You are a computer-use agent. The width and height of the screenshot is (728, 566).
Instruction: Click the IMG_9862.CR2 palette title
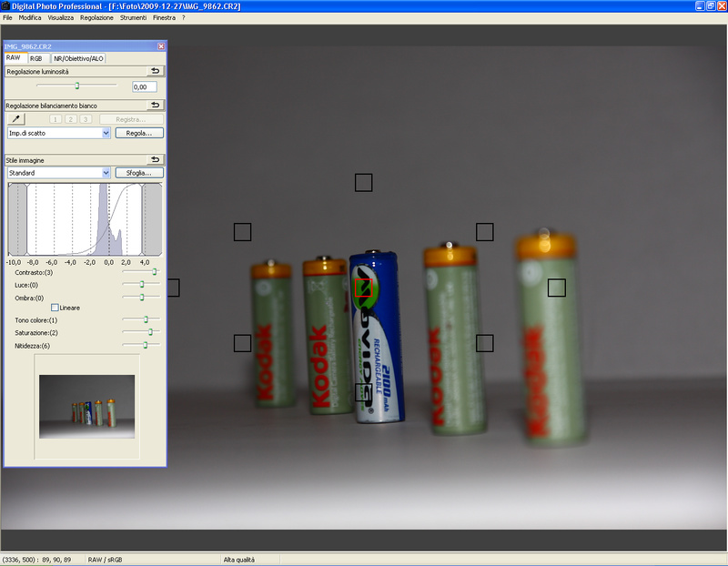pyautogui.click(x=28, y=46)
